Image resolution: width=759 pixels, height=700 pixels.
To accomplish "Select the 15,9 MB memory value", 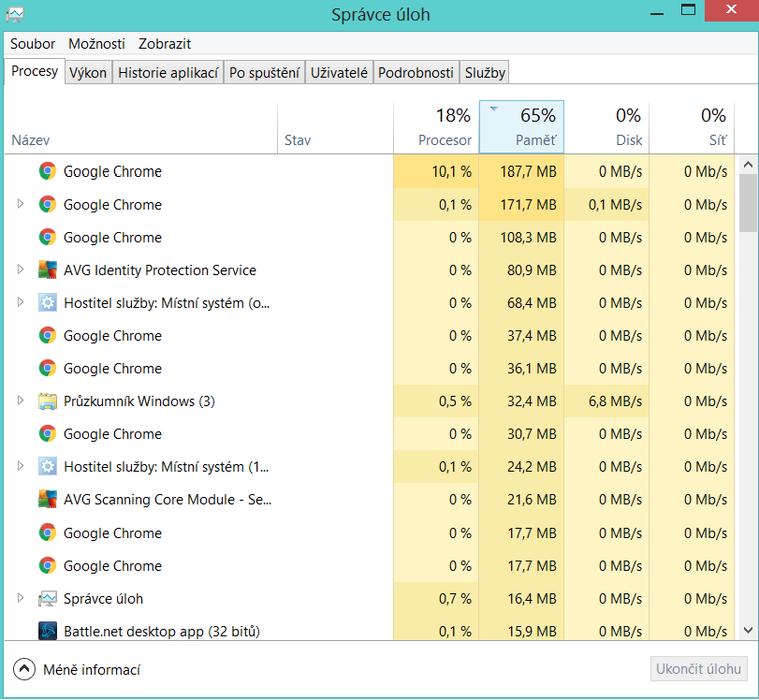I will pyautogui.click(x=522, y=632).
